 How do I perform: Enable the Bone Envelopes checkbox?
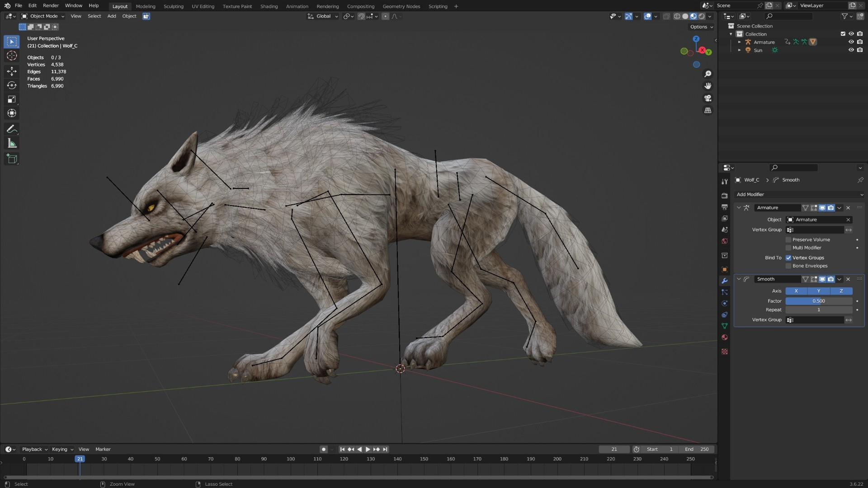[788, 266]
